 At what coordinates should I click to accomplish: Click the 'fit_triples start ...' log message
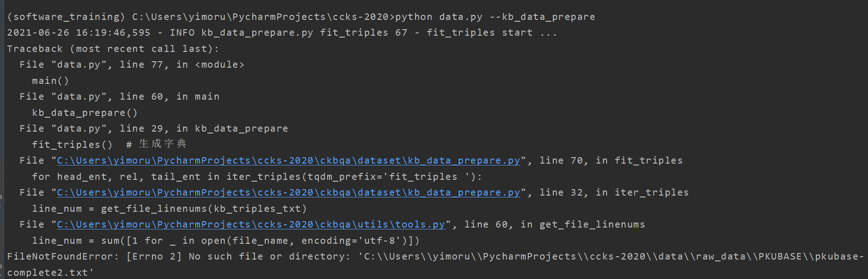point(491,32)
